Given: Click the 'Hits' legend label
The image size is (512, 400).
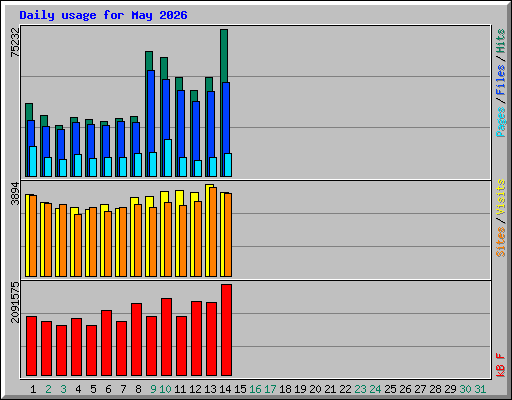Looking at the screenshot, I should pyautogui.click(x=501, y=41).
